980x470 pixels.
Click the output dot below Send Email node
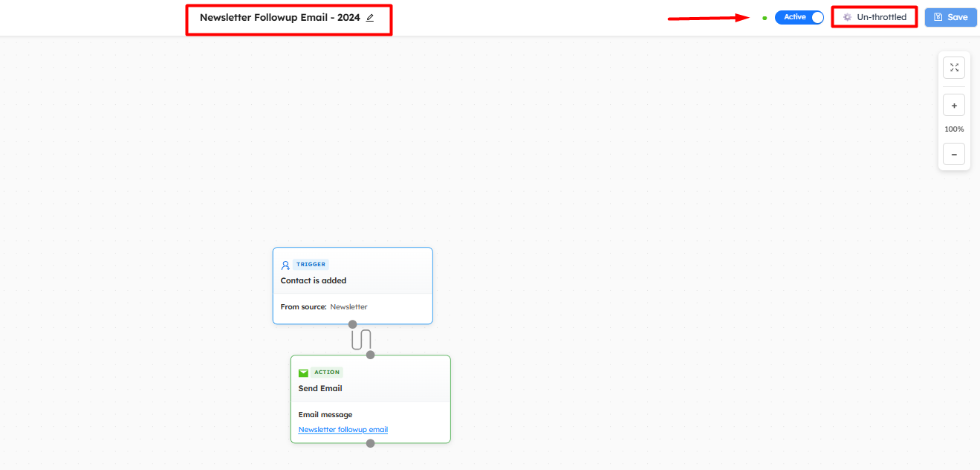371,443
